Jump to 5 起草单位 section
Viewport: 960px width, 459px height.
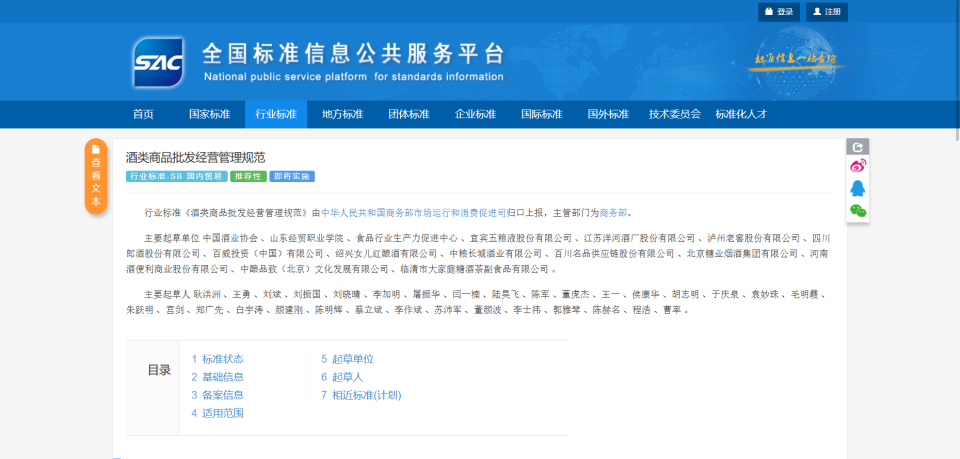348,359
